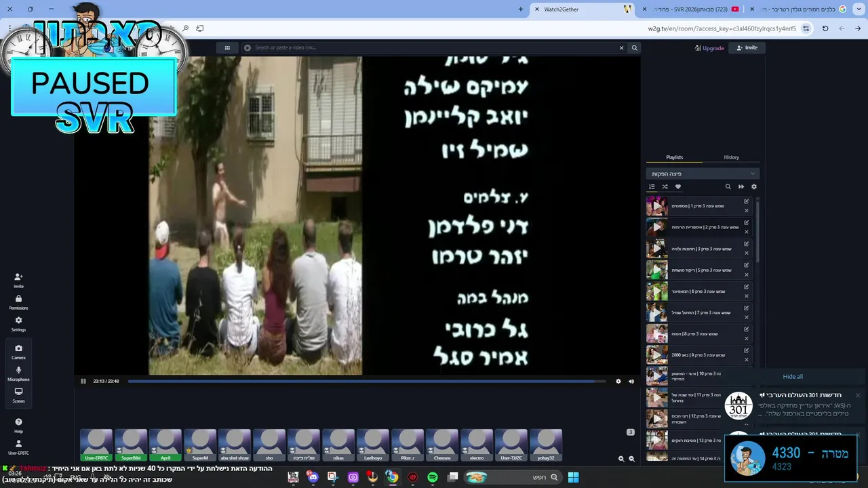Viewport: 868px width, 488px height.
Task: Toggle Camera in left sidebar
Action: 18,352
